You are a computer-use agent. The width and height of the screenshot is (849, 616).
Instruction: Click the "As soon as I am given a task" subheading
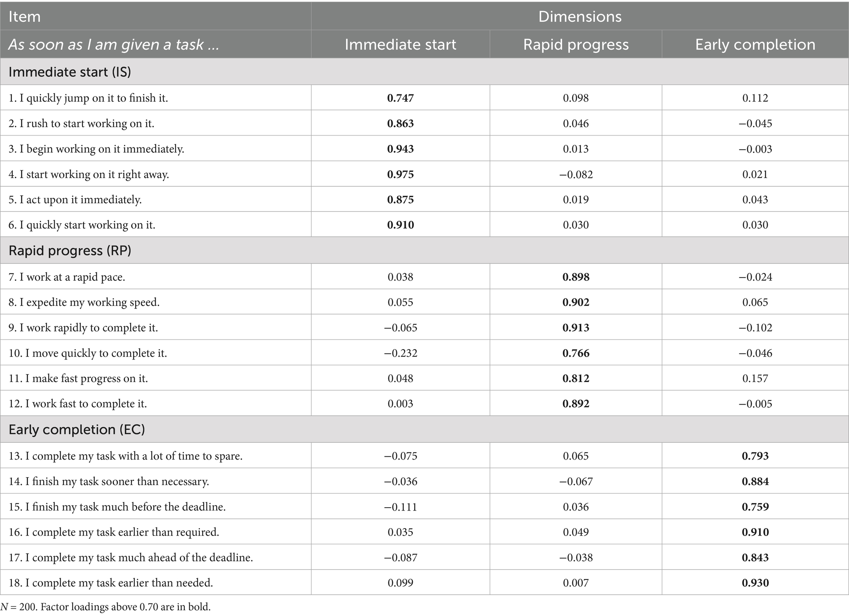pyautogui.click(x=113, y=44)
